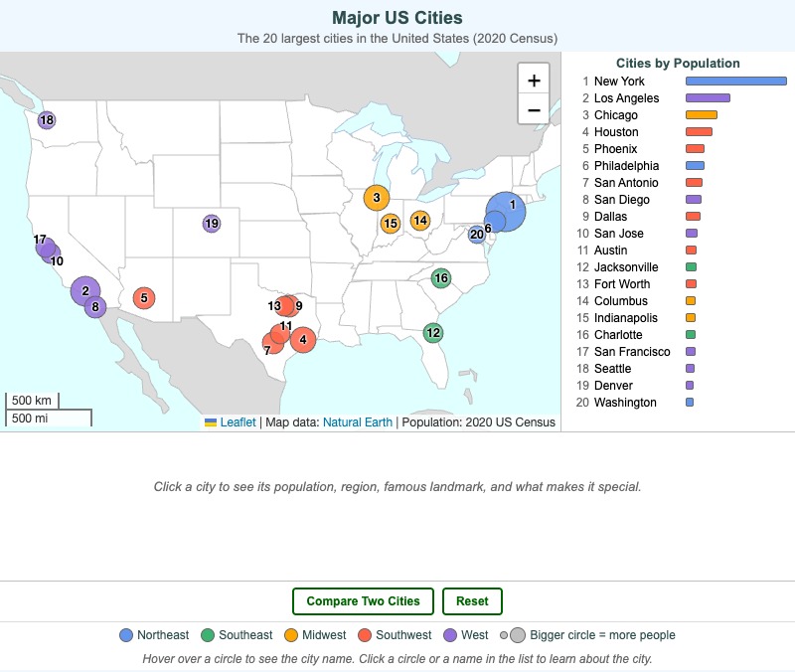Select the Indianapolis marker numbered 15
This screenshot has width=795, height=672.
click(x=391, y=223)
